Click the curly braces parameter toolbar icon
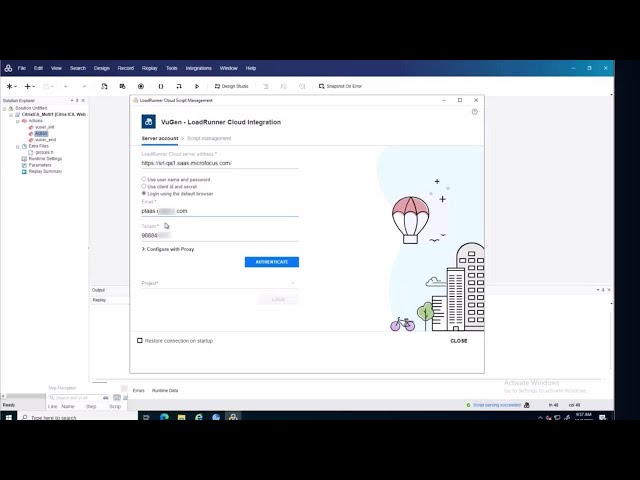The height and width of the screenshot is (480, 640). [161, 86]
